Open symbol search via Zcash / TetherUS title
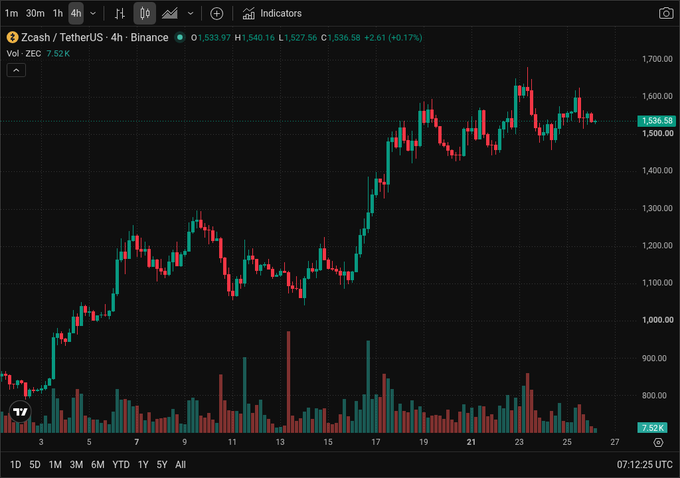The height and width of the screenshot is (478, 680). (x=95, y=37)
